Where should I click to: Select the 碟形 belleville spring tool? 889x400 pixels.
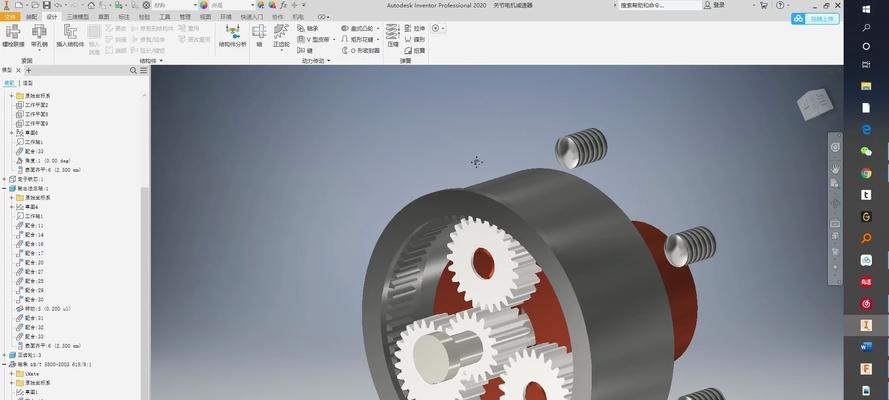415,40
